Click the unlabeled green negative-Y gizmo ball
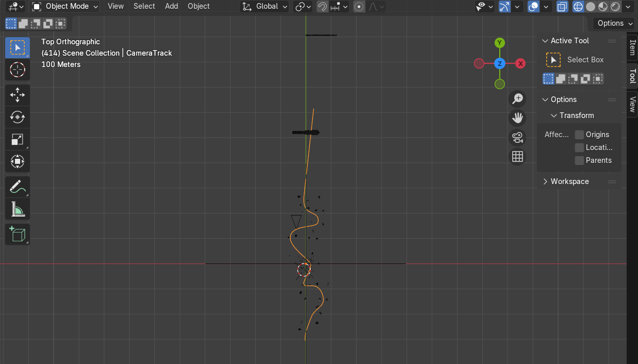 500,84
